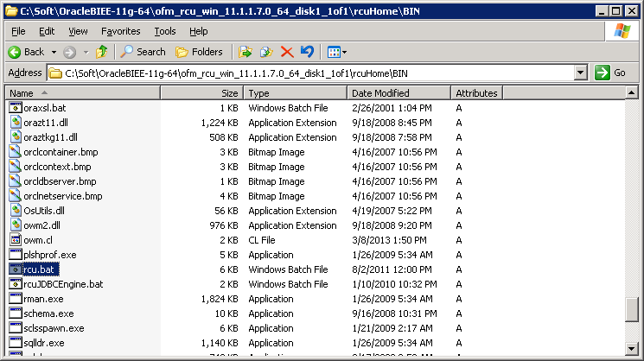
Task: Click the Windows flag logo
Action: point(622,31)
